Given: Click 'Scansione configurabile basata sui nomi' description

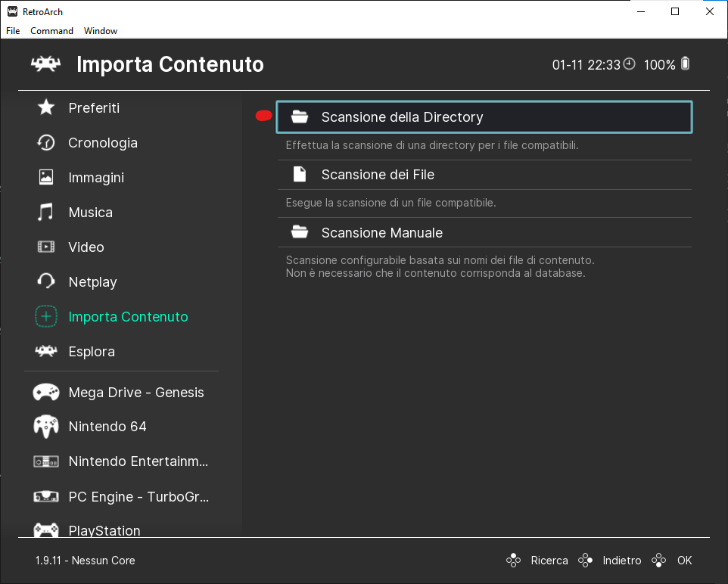Looking at the screenshot, I should [440, 266].
